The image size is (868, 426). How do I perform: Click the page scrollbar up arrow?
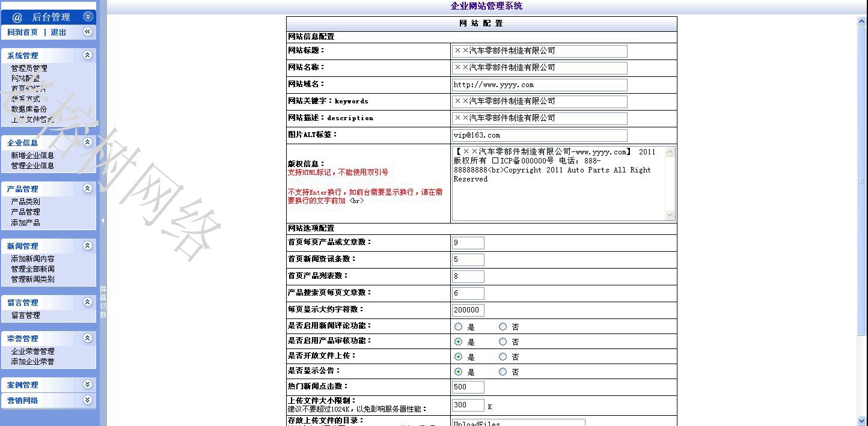click(862, 22)
